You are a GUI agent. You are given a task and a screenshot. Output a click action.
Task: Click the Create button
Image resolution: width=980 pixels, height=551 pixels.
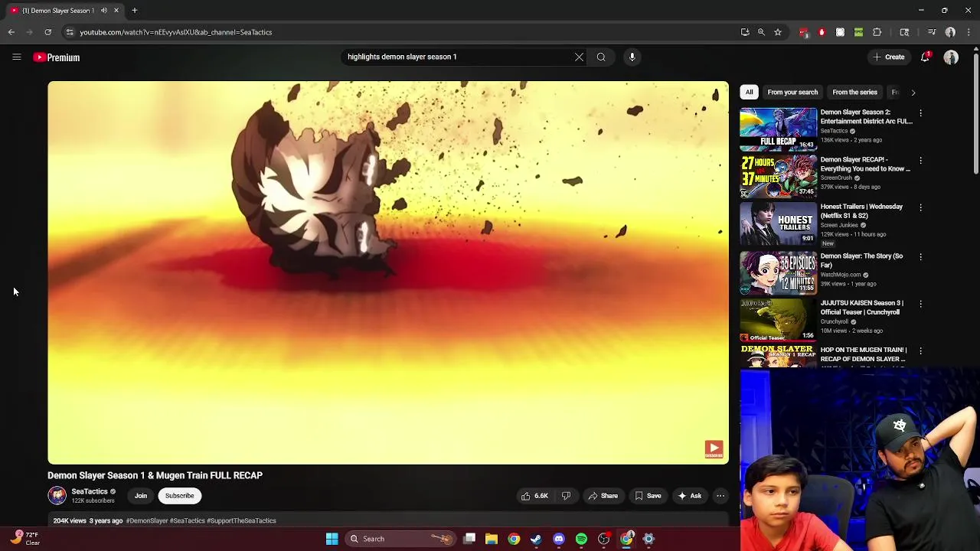[x=889, y=57]
